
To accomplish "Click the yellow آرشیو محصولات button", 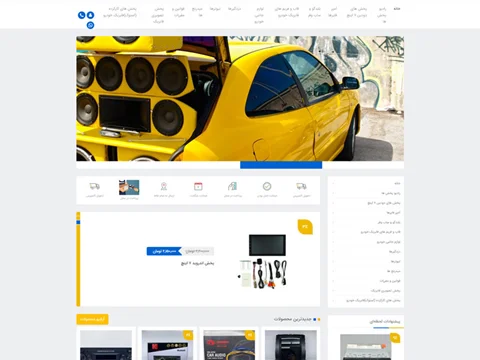I will pyautogui.click(x=92, y=319).
